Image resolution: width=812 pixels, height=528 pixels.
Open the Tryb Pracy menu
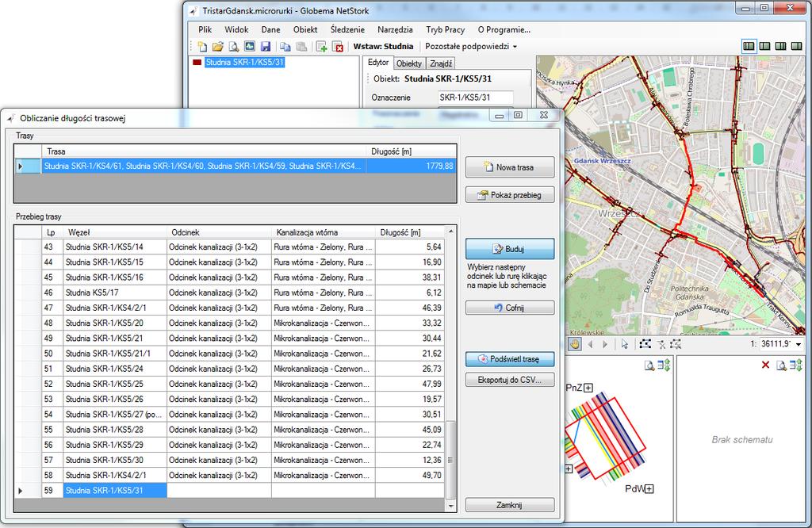tap(446, 29)
